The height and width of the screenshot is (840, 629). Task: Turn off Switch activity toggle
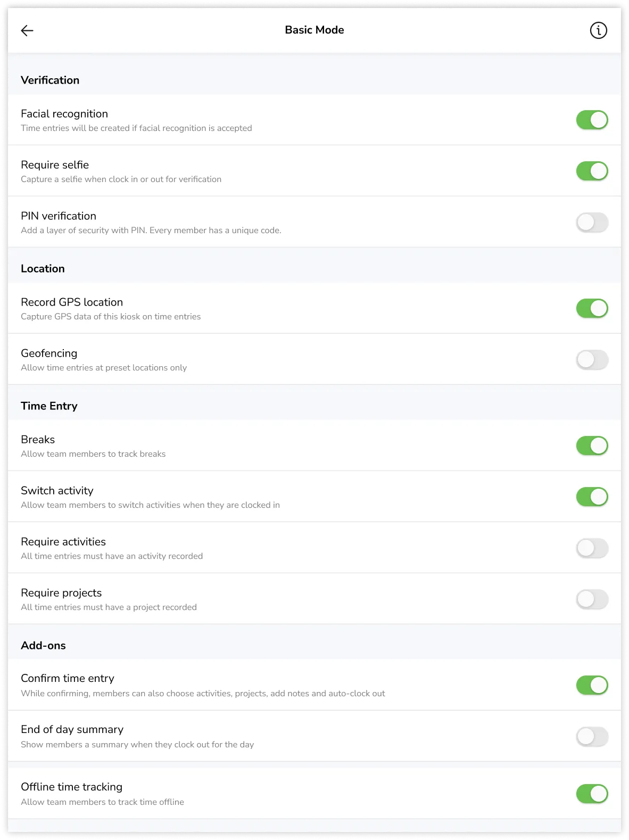[592, 497]
